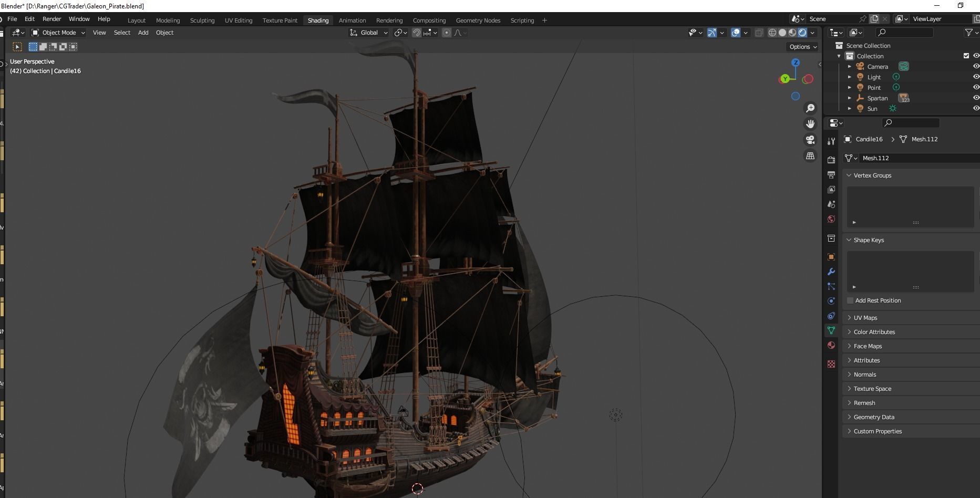Switch to rendered viewport shading
Image resolution: width=980 pixels, height=498 pixels.
point(802,33)
